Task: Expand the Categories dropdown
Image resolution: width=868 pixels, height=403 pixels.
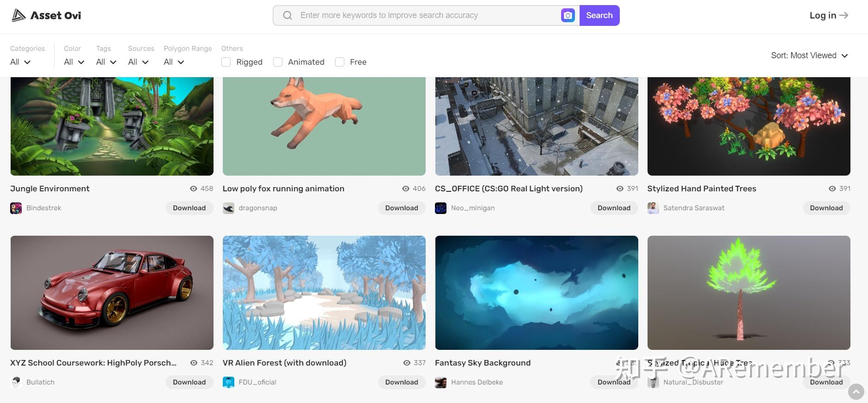Action: coord(20,62)
